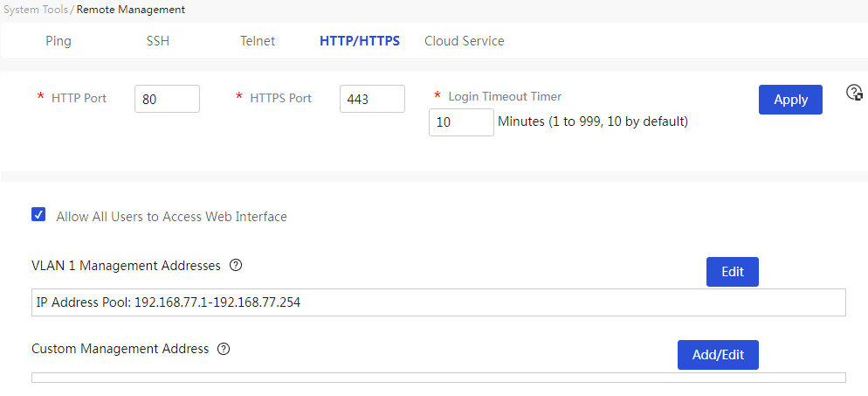Click Remote Management in the breadcrumb
Screen dimensions: 868x396
[x=131, y=10]
